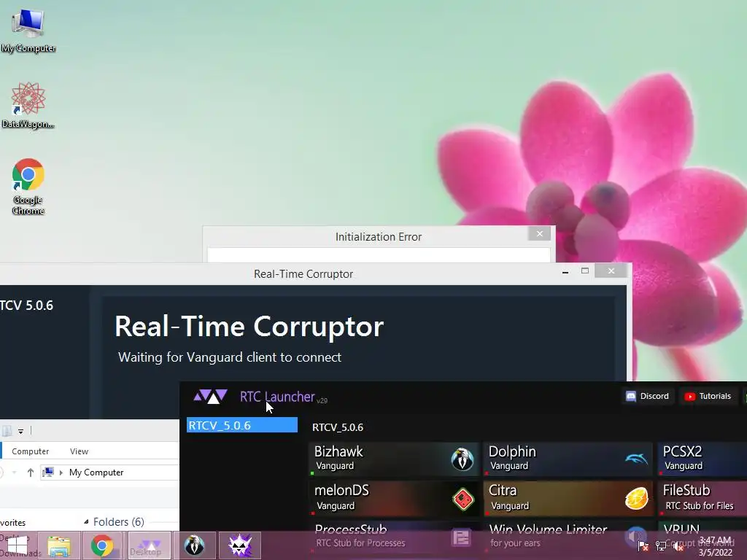
Task: Launch the FileStub tile
Action: (703, 499)
